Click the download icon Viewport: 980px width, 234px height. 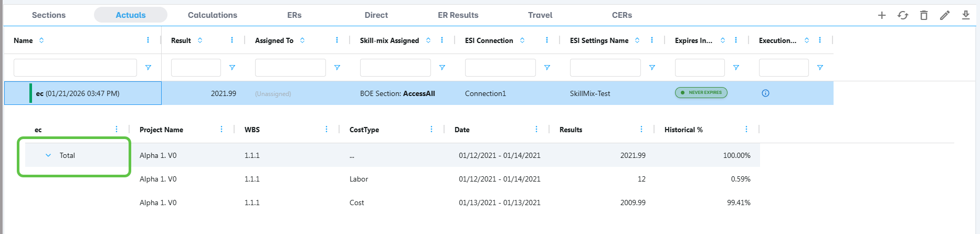(966, 15)
